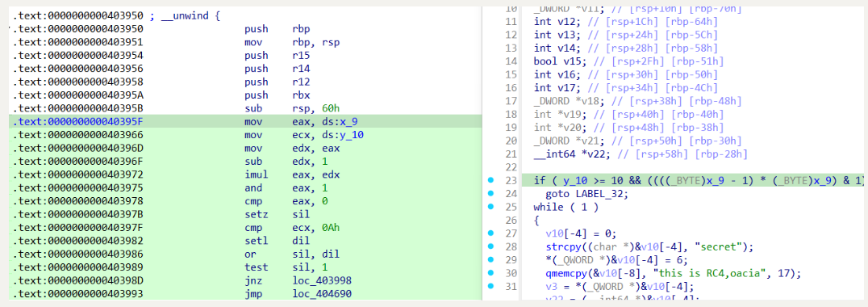
Task: Click the int v17 declaration
Action: [625, 87]
